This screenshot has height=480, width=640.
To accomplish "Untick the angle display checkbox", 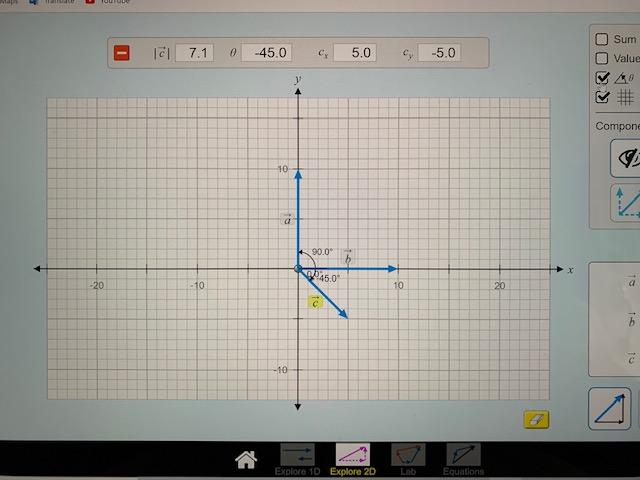I will pyautogui.click(x=602, y=78).
